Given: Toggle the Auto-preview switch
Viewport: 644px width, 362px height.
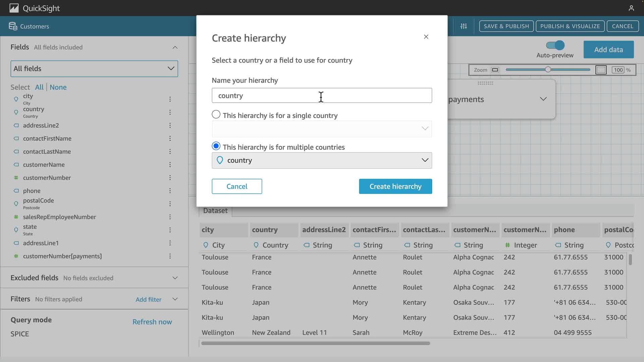Looking at the screenshot, I should pos(555,45).
